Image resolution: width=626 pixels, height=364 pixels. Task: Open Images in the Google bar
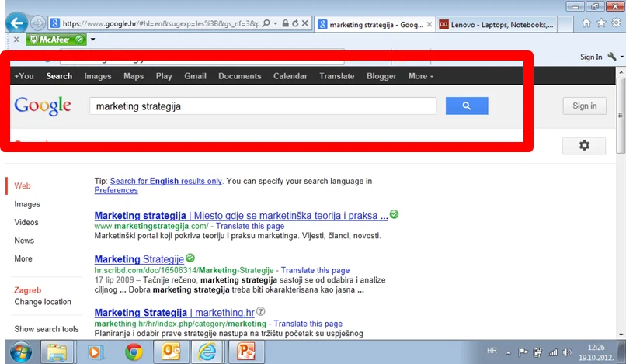click(x=98, y=76)
